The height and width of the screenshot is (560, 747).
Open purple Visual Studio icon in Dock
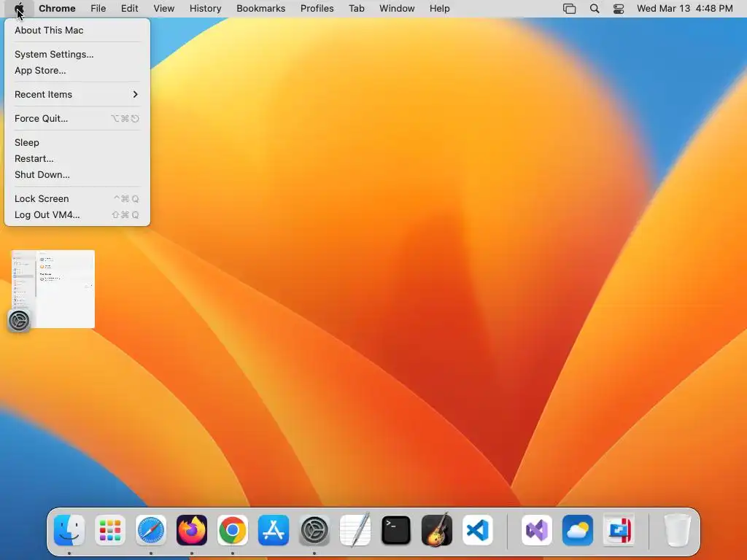click(537, 530)
